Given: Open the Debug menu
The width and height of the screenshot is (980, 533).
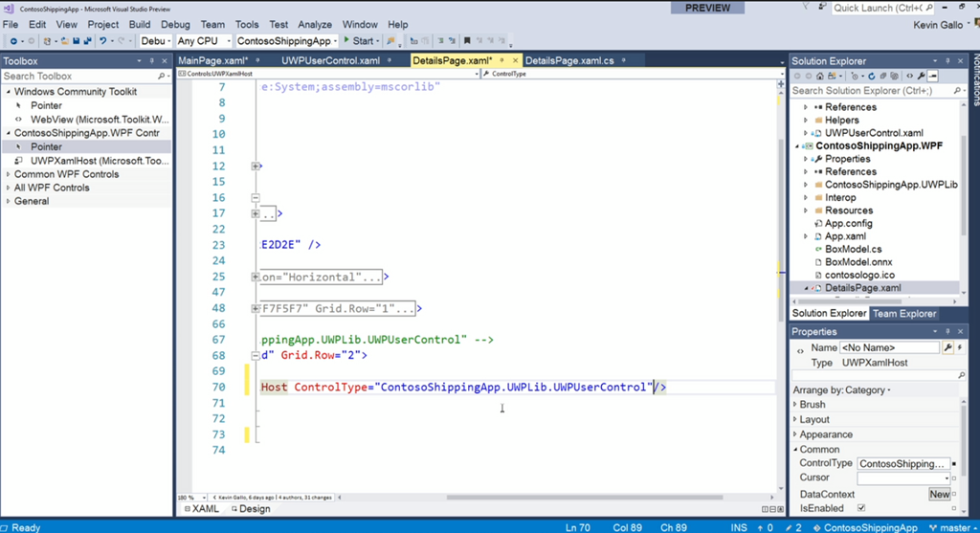Looking at the screenshot, I should (175, 24).
